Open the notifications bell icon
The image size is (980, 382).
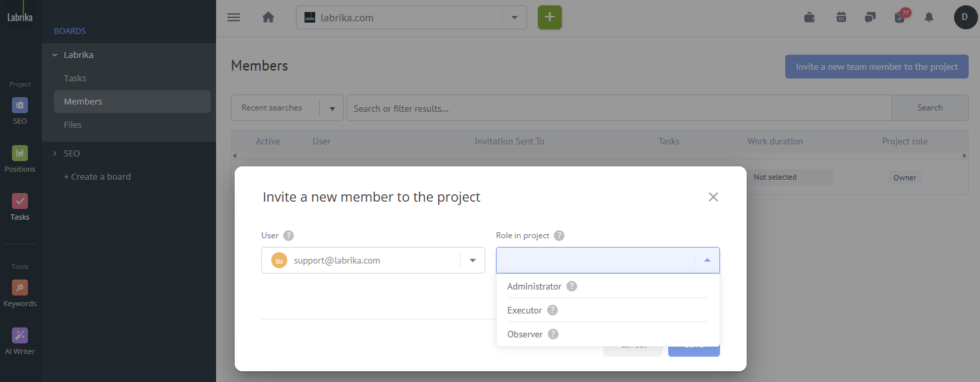(x=929, y=17)
